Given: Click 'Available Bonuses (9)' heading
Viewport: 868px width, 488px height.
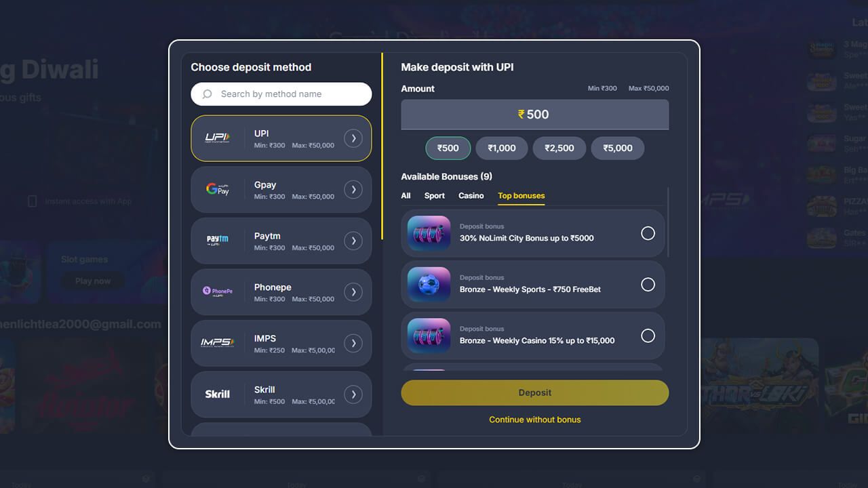Looking at the screenshot, I should click(x=447, y=177).
